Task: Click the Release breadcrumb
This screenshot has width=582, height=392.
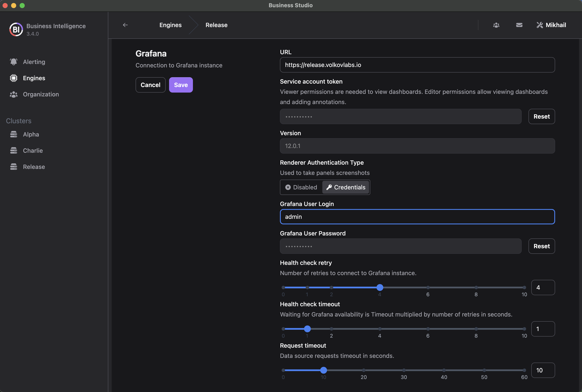Action: pos(216,25)
